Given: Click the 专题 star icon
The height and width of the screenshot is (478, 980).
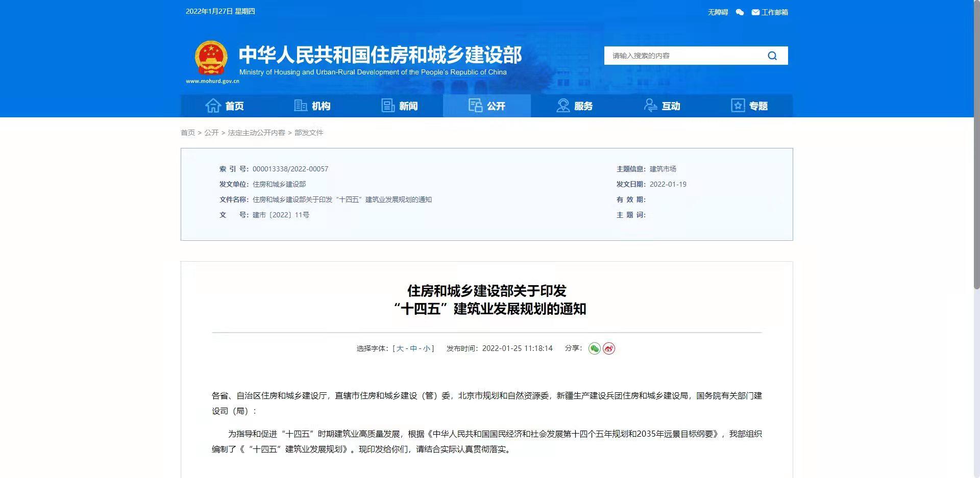Looking at the screenshot, I should 738,106.
